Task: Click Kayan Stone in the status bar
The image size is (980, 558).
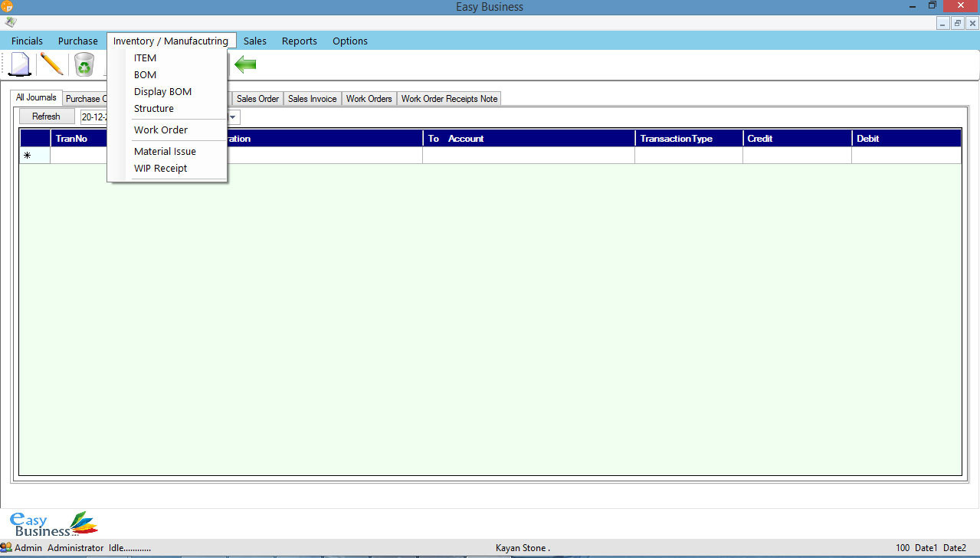Action: point(523,548)
